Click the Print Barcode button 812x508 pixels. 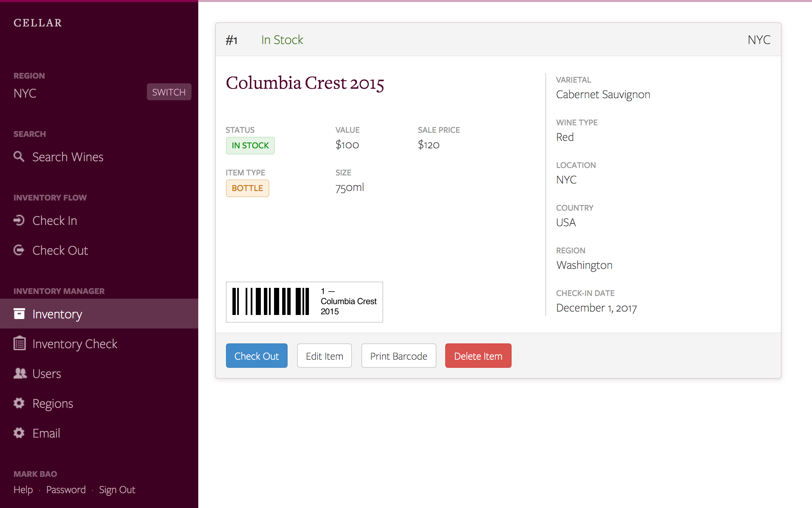399,356
